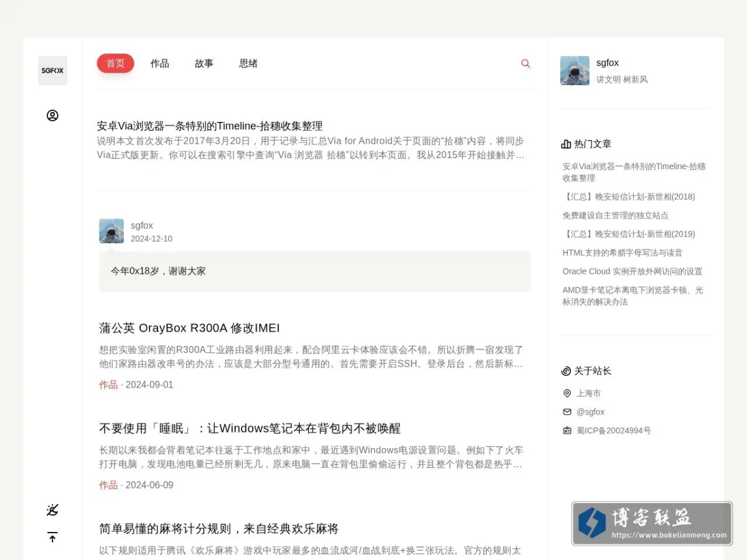The image size is (747, 560).
Task: Open the search magnifier icon
Action: (x=525, y=63)
